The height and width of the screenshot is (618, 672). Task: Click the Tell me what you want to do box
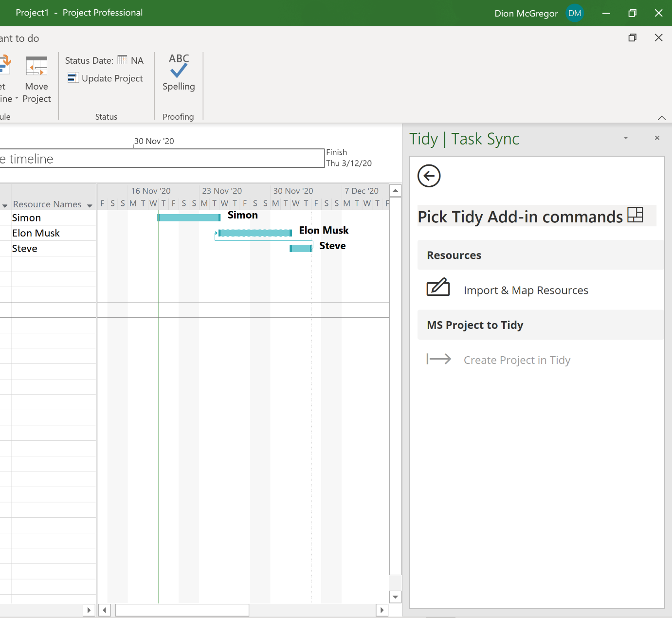click(19, 38)
